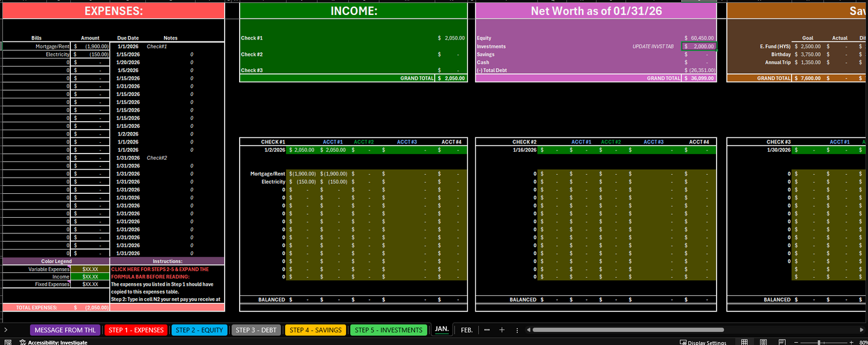
Task: Select Annual Trip goal 1,350.00 cell
Action: (x=807, y=62)
